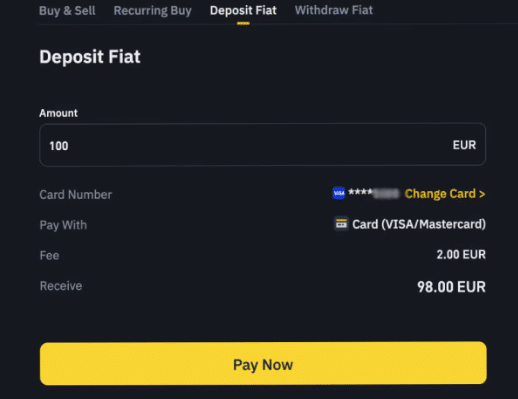Switch to Recurring Buy tab
This screenshot has width=518, height=399.
tap(153, 11)
